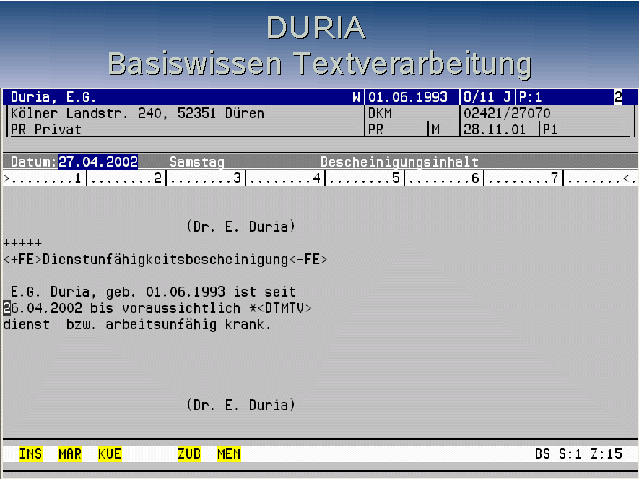Click line 'E.G. Duria, geb. 01.06.1993 ist seit'
The height and width of the screenshot is (480, 640).
tap(153, 292)
